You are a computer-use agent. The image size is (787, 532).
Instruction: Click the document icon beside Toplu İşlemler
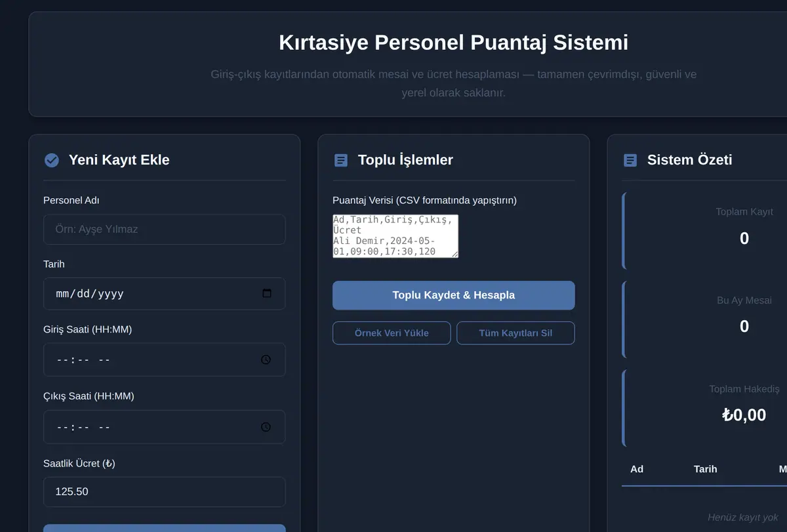click(x=340, y=160)
